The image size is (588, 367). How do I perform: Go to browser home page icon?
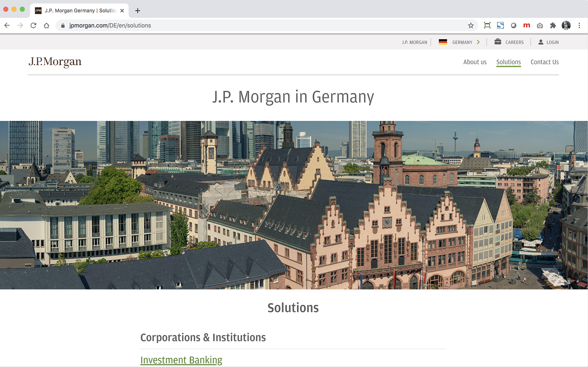(46, 25)
